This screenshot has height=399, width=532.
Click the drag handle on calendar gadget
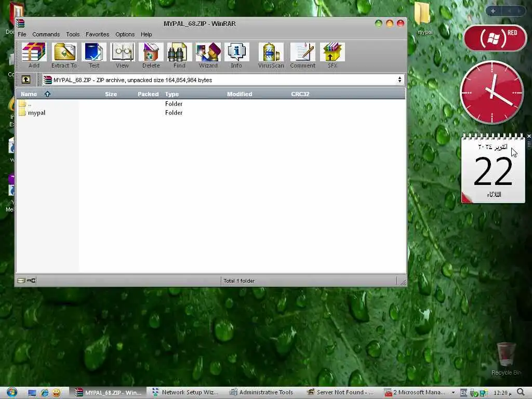(x=528, y=144)
